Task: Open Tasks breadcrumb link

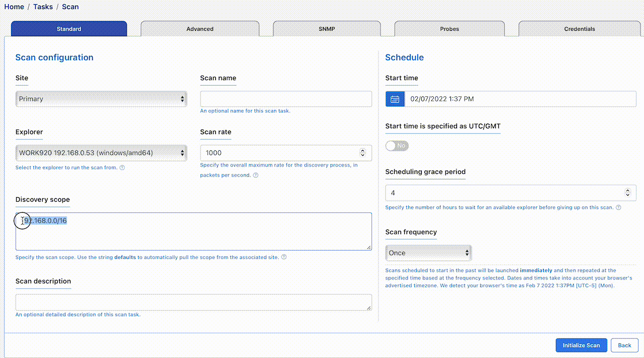Action: coord(43,7)
